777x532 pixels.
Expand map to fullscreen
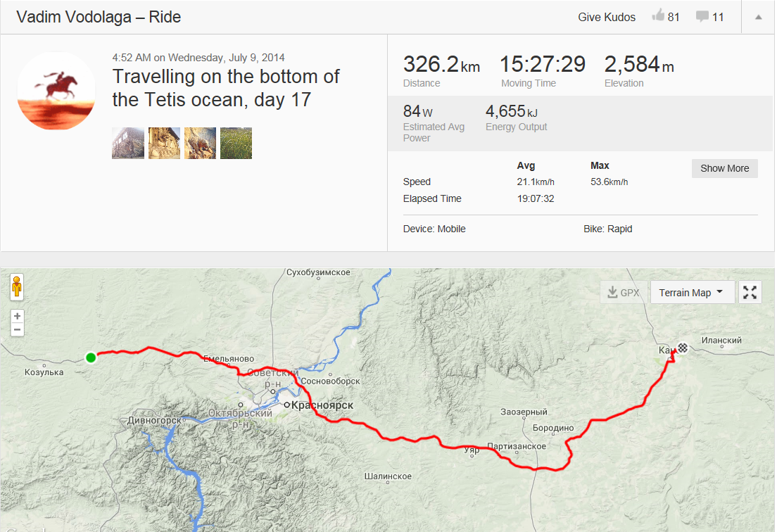(x=750, y=292)
